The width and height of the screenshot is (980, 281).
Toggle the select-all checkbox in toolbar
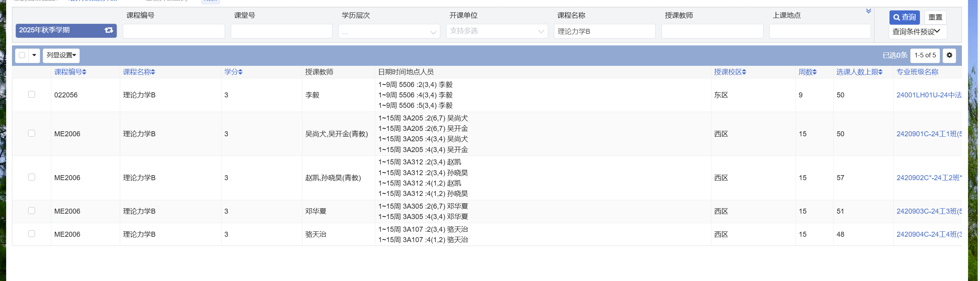22,55
